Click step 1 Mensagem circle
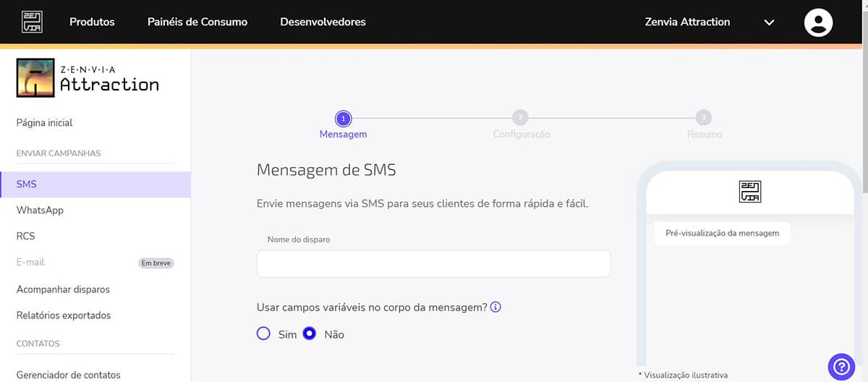 (x=343, y=118)
